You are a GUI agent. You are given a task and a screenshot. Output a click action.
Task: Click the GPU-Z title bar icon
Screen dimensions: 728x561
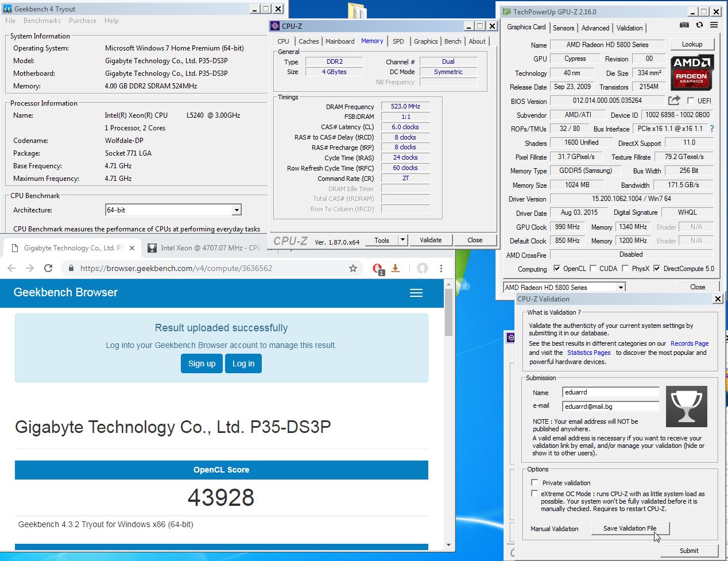(506, 11)
